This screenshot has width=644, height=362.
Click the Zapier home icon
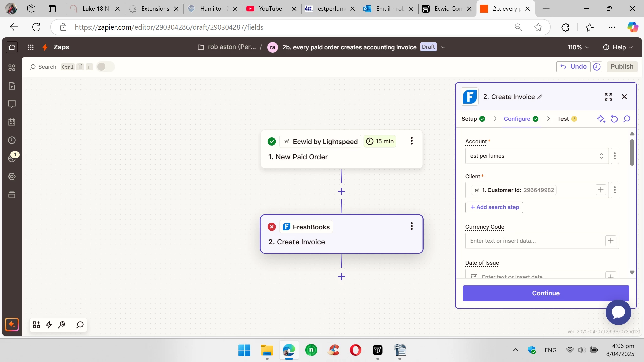point(12,47)
